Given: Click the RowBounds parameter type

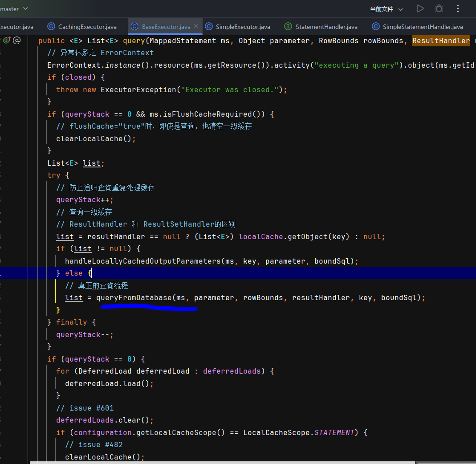Looking at the screenshot, I should [x=338, y=41].
